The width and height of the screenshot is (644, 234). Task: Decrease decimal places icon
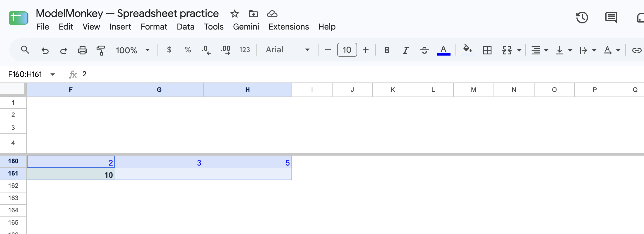pos(206,50)
